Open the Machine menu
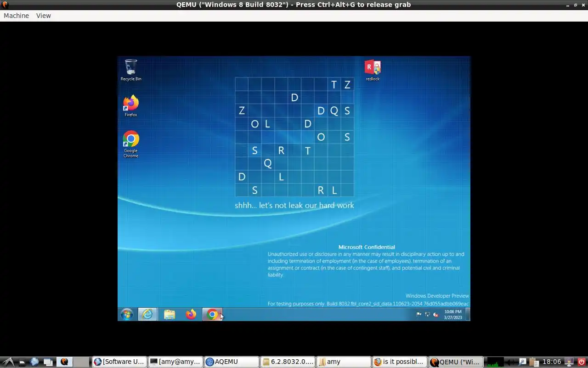 (16, 16)
